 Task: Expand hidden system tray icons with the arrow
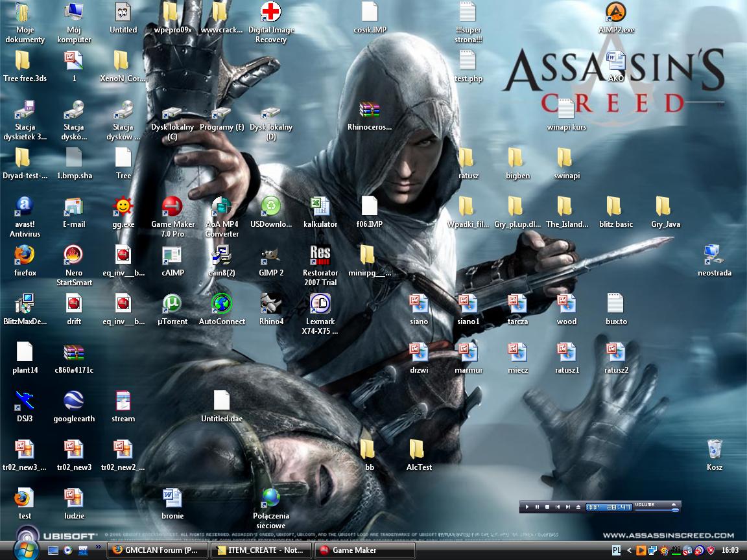(x=628, y=550)
